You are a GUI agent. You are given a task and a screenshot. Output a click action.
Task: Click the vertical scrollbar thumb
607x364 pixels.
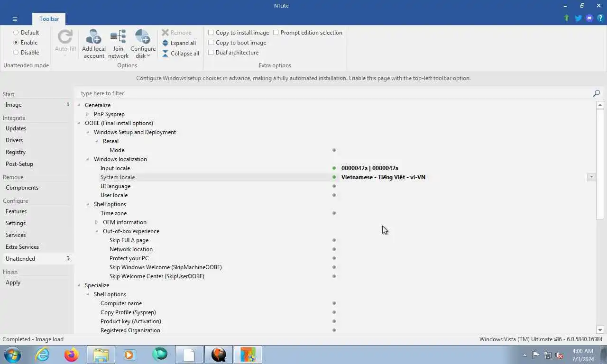pyautogui.click(x=600, y=164)
